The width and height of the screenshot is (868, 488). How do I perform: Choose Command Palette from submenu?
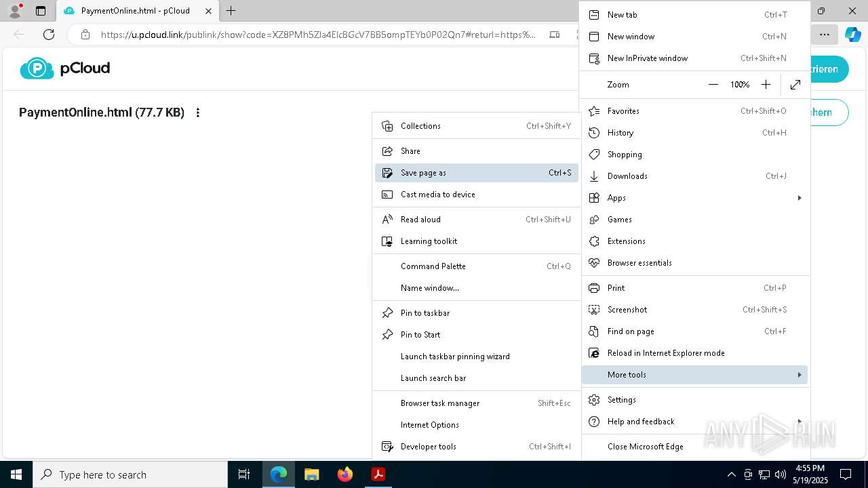[477, 266]
